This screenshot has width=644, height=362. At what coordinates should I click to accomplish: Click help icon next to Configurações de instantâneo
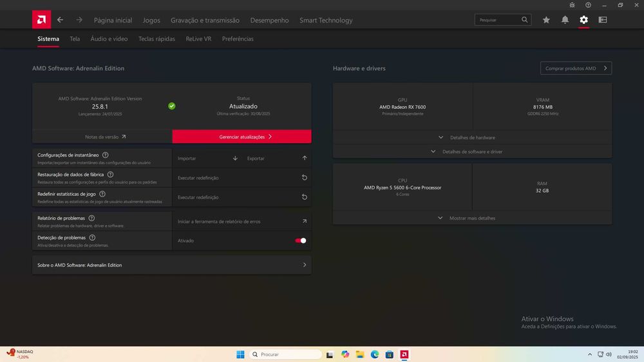click(106, 155)
